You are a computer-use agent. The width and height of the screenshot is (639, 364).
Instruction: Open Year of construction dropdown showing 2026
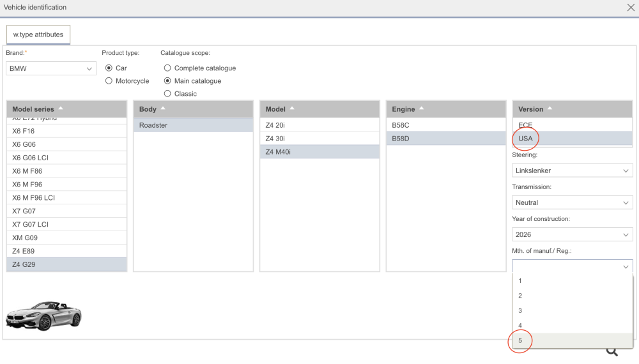coord(572,235)
